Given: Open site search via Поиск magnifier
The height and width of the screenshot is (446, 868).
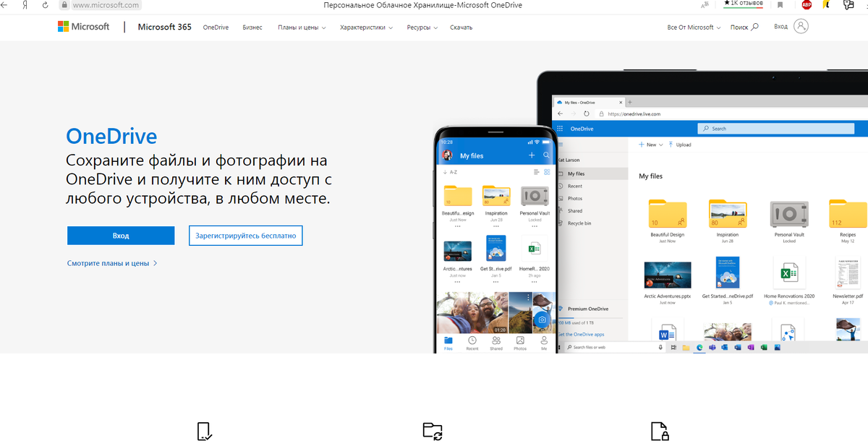Looking at the screenshot, I should [x=745, y=27].
